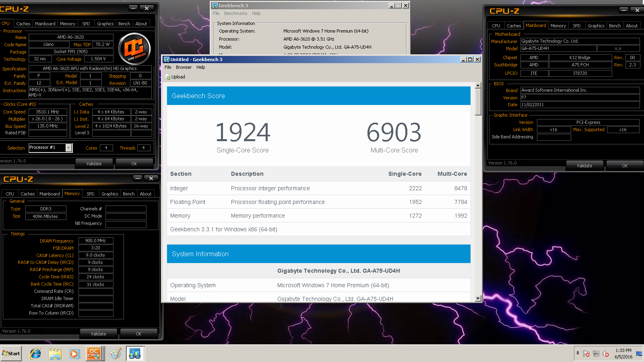The height and width of the screenshot is (362, 644).
Task: Click the memory Size field 4096 MBytes
Action: tap(45, 216)
